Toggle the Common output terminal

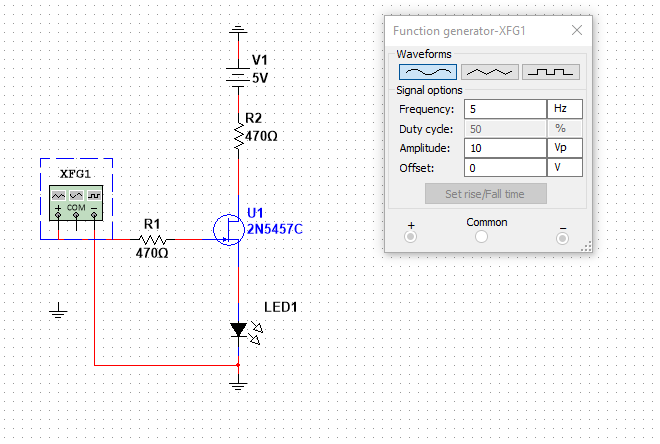point(482,237)
